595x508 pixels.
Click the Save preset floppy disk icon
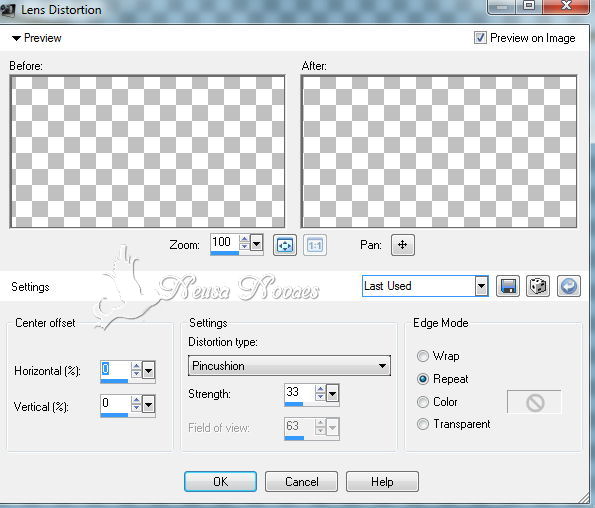coord(508,286)
